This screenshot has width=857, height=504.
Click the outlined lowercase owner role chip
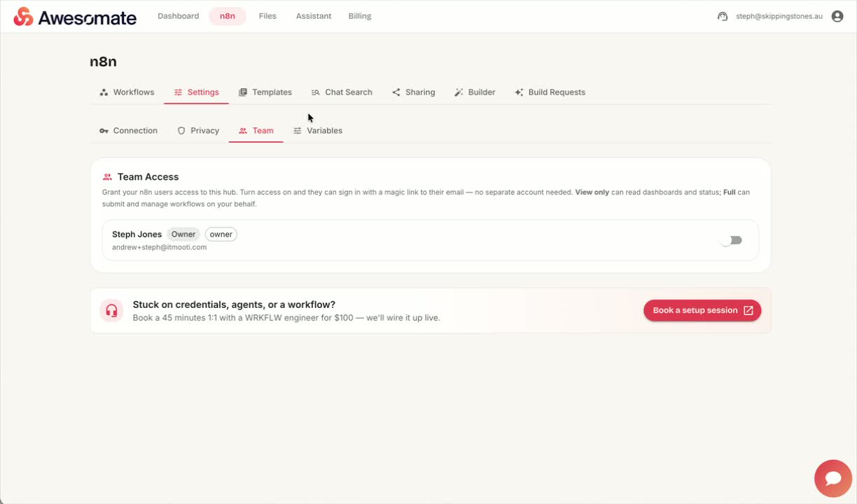point(221,234)
